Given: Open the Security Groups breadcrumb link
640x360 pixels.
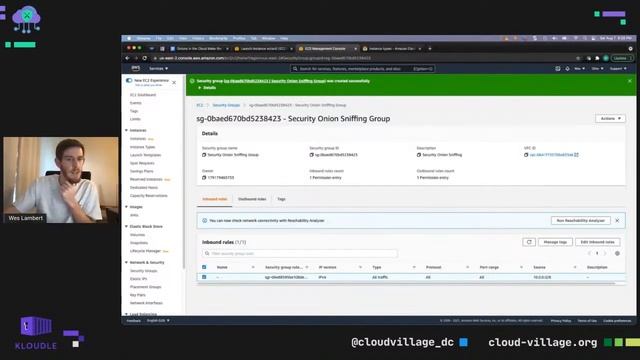Looking at the screenshot, I should 226,105.
